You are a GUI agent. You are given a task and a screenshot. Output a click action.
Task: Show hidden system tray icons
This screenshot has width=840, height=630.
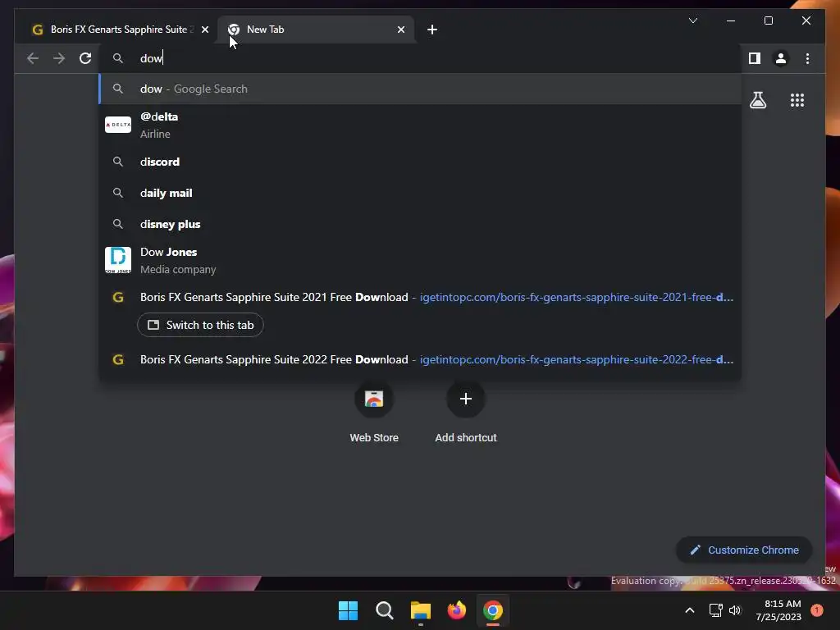(x=690, y=610)
